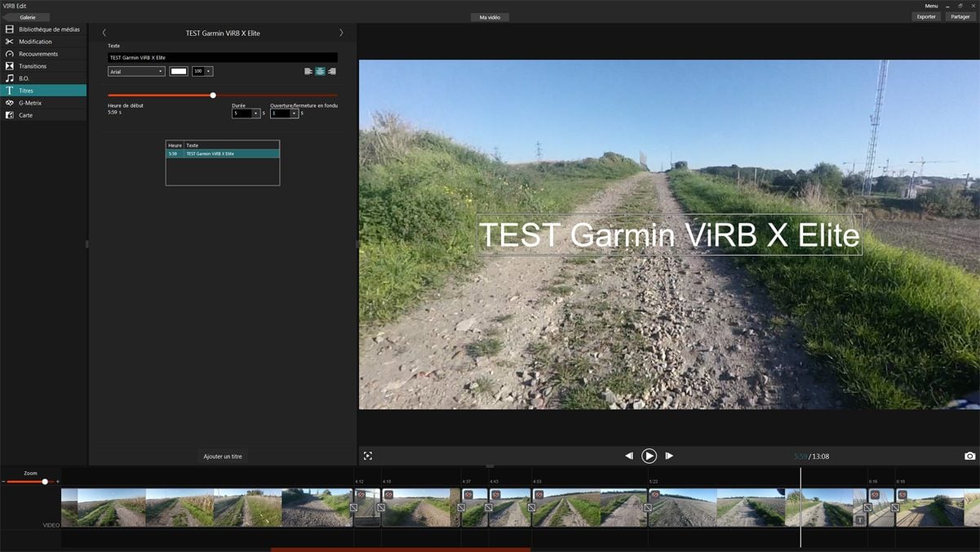Image resolution: width=980 pixels, height=552 pixels.
Task: Click the red horizontal timeline scrollbar
Action: 401,550
